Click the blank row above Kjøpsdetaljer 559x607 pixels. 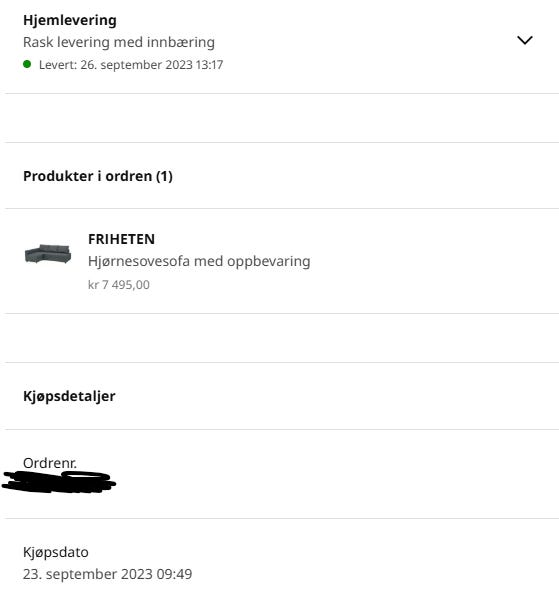[x=282, y=338]
